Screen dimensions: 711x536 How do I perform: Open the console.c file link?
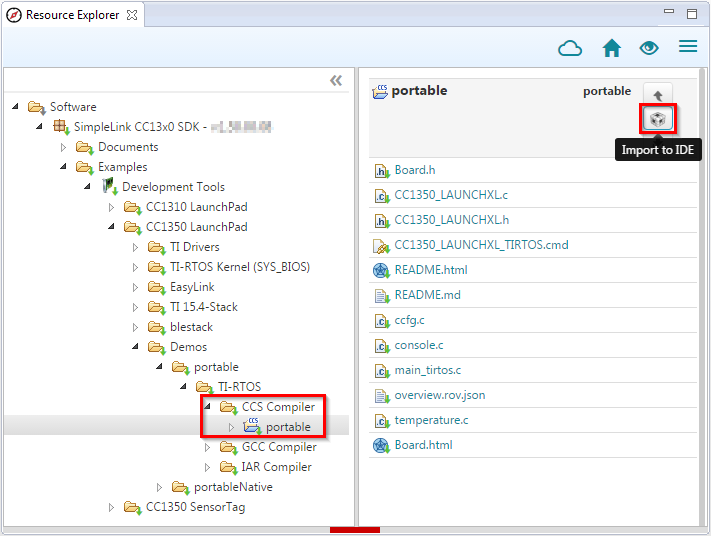coord(419,345)
